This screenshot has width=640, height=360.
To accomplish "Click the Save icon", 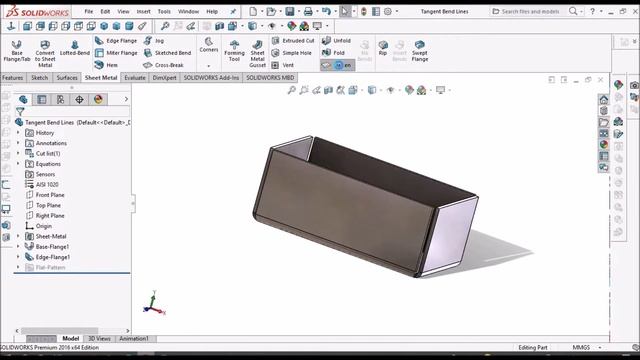I will [x=290, y=11].
